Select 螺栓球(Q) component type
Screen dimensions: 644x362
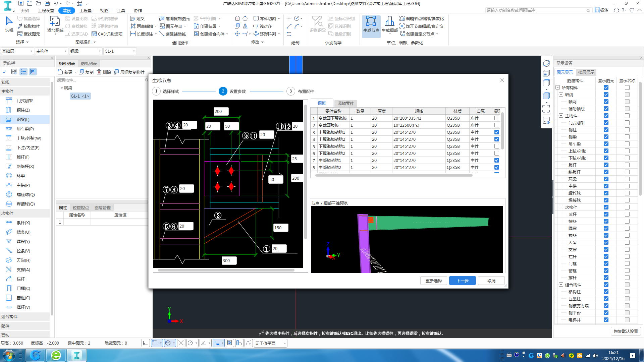25,194
